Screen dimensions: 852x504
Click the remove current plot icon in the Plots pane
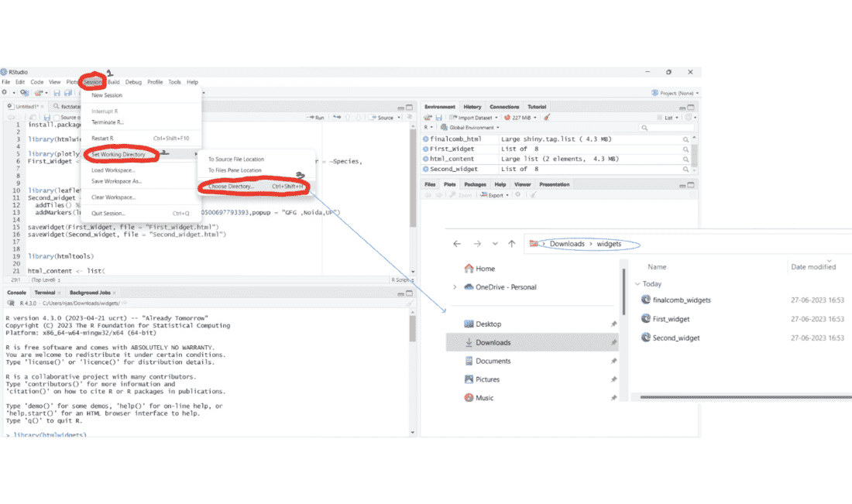[x=518, y=195]
